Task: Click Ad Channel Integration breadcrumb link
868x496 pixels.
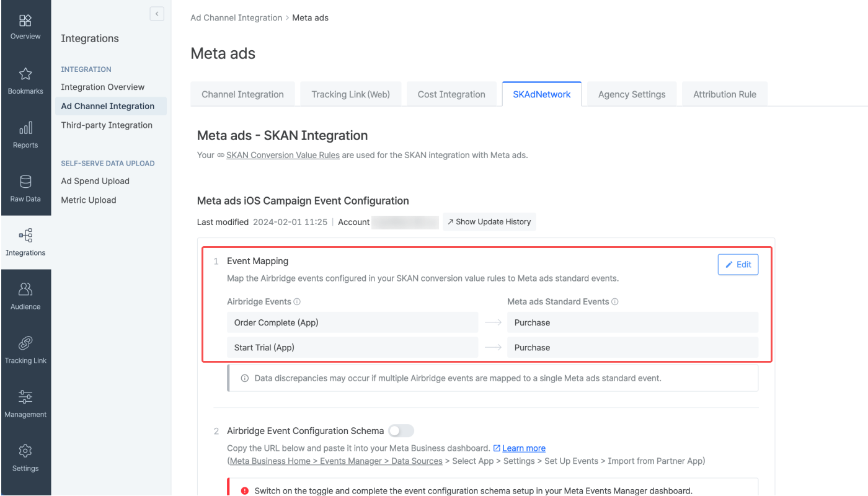Action: tap(236, 18)
